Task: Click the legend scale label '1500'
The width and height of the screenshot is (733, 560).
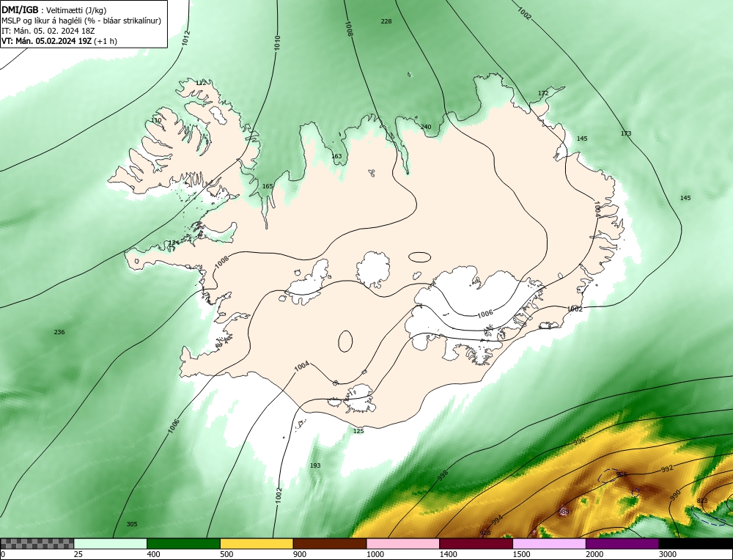Action: click(521, 554)
